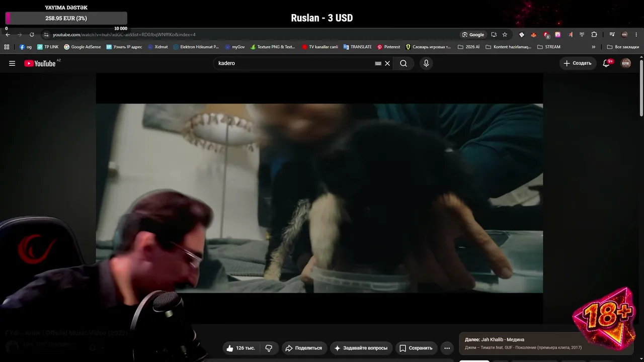Expand the STREAM bookmark folder
Image resolution: width=644 pixels, height=362 pixels.
click(x=548, y=47)
